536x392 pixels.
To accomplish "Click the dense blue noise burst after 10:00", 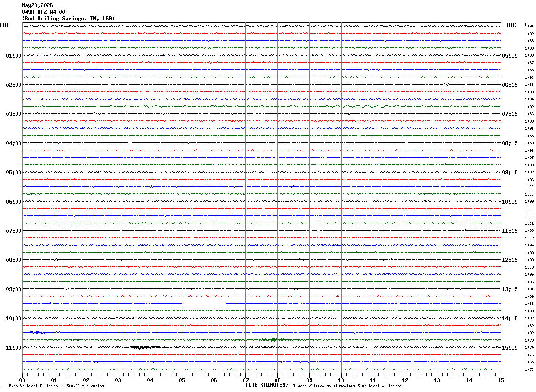I will 38,332.
